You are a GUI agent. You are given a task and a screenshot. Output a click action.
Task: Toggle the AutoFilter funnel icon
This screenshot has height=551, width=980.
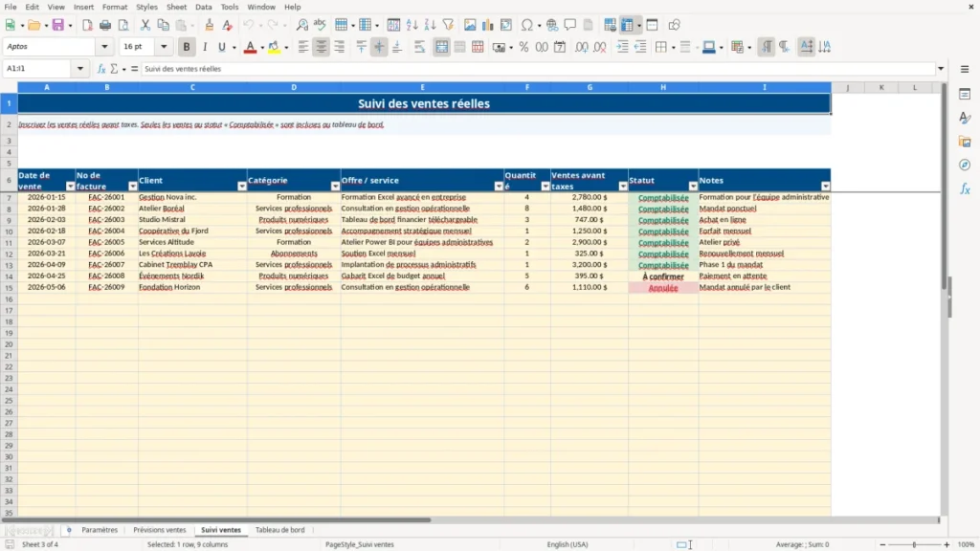pos(448,25)
